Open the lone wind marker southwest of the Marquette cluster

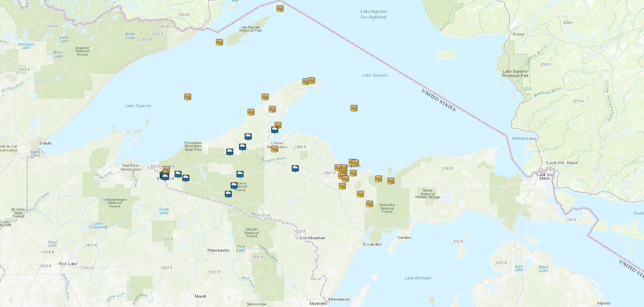tap(342, 186)
